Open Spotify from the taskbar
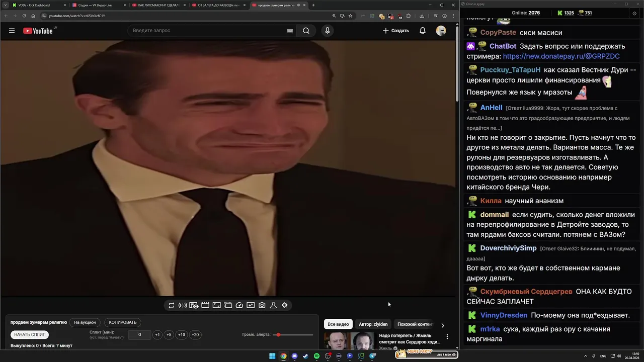Viewport: 644px width, 362px height. coord(316,356)
